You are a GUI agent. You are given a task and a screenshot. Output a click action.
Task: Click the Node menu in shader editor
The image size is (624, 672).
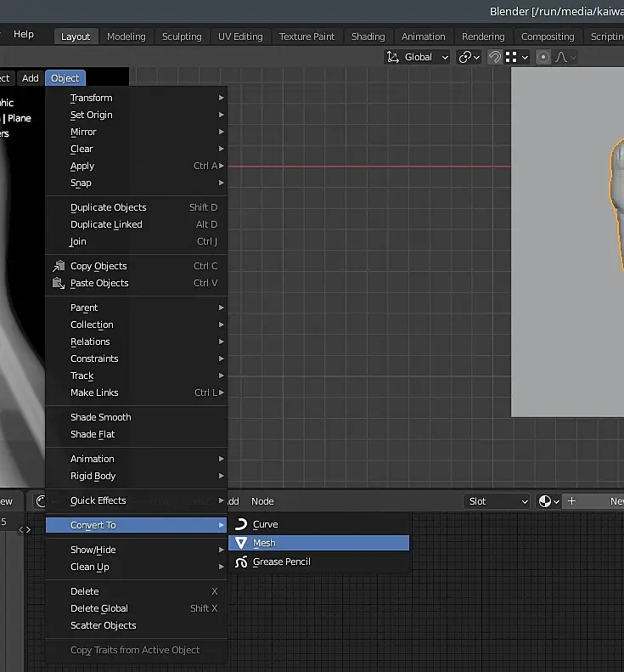(x=262, y=501)
